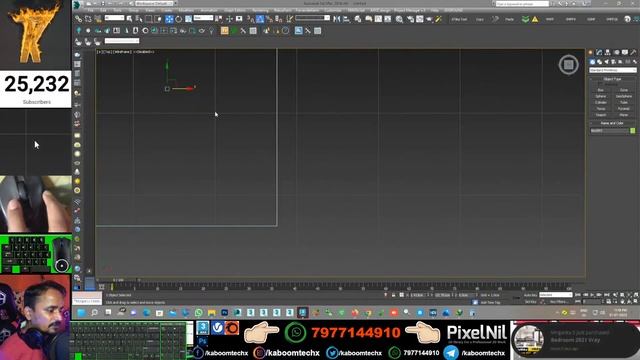Viewport: 640px width, 360px height.
Task: Click the ViewCube in the viewport corner
Action: pos(569,64)
